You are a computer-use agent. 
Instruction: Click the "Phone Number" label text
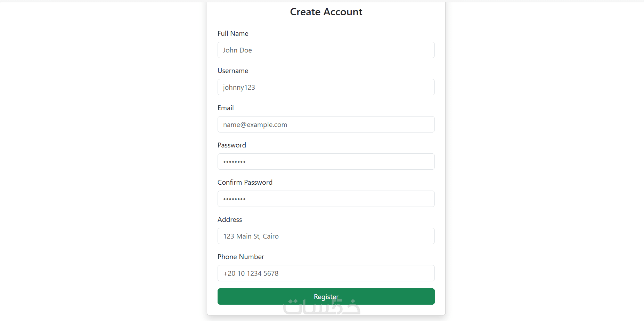tap(241, 257)
